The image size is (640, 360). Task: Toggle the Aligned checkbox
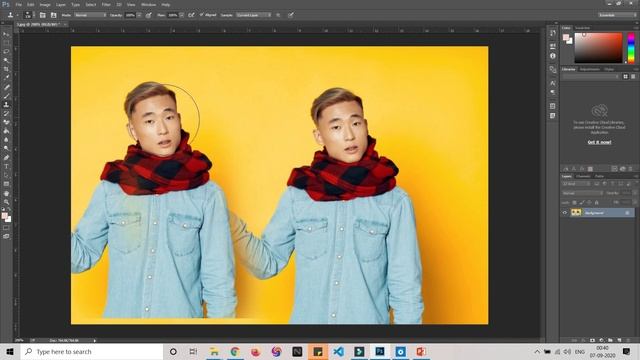point(201,15)
